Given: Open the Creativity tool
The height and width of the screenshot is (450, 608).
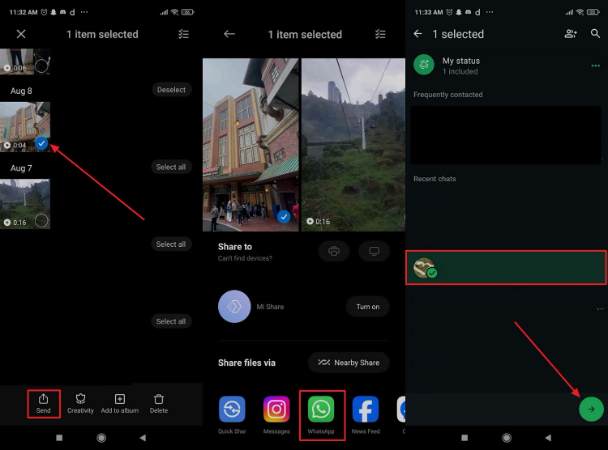Looking at the screenshot, I should tap(80, 403).
